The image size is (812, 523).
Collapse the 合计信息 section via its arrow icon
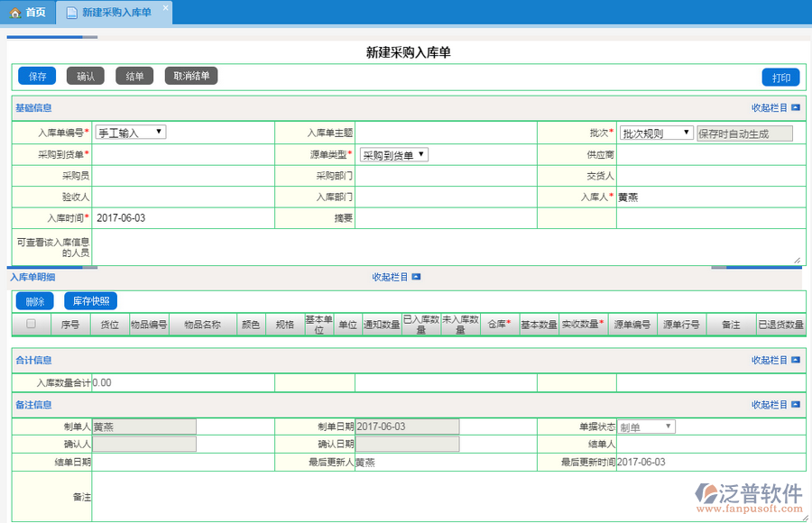point(795,361)
